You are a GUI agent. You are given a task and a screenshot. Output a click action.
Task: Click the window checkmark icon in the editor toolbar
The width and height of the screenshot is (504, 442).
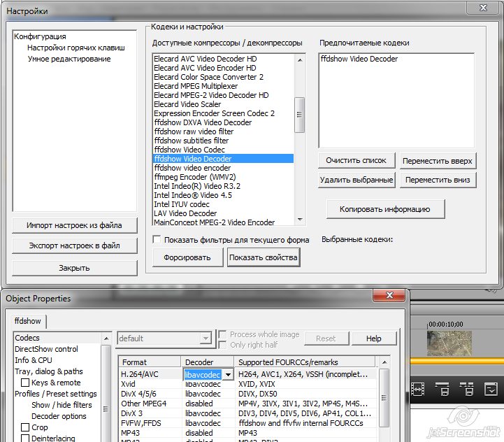pos(491,390)
